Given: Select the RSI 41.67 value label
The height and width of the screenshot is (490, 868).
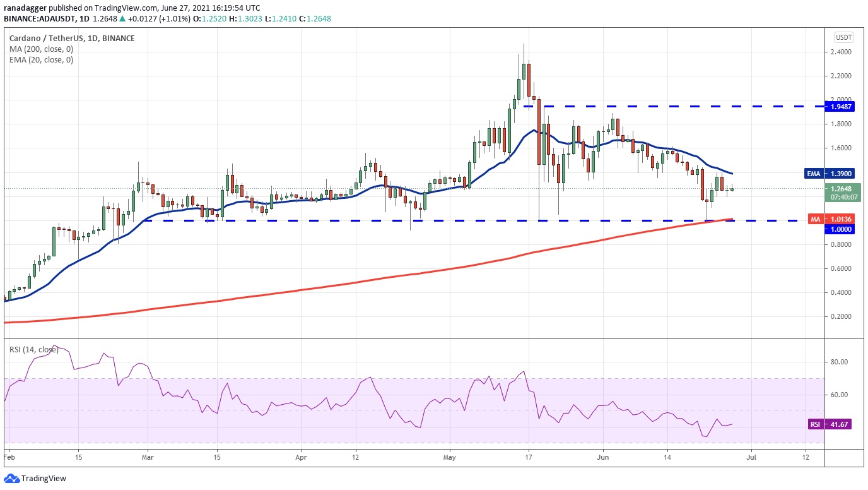Looking at the screenshot, I should [830, 424].
